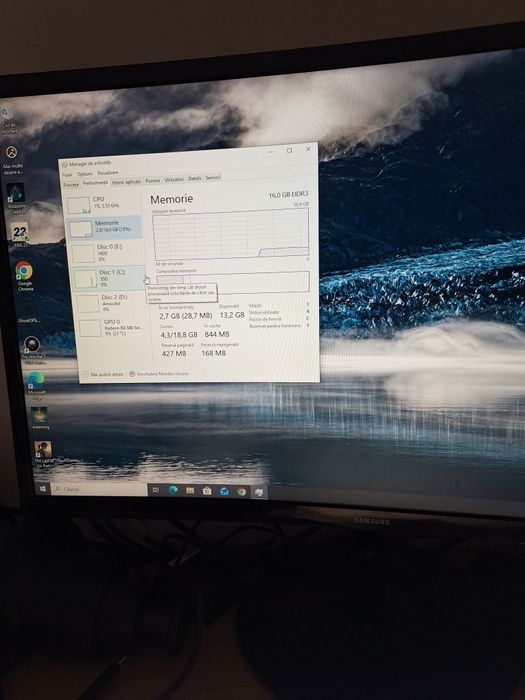This screenshot has width=525, height=700.
Task: Open Task View from the taskbar
Action: [155, 490]
